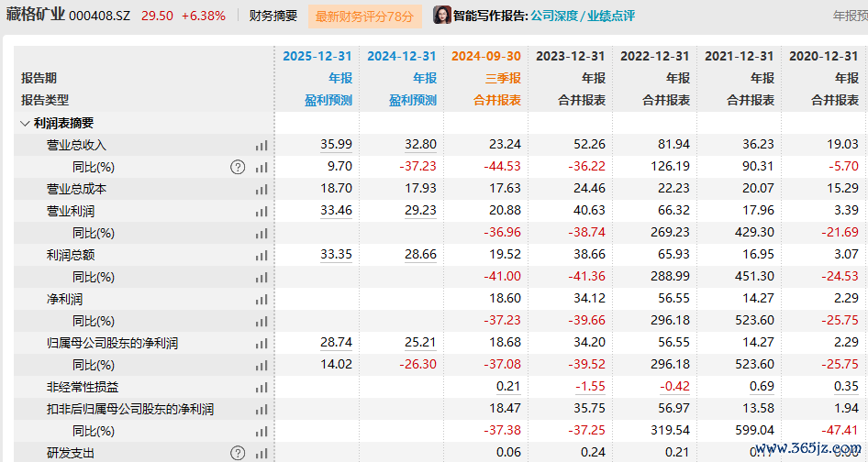868x462 pixels.
Task: Collapse the 利润表摘要 section
Action: click(x=25, y=124)
